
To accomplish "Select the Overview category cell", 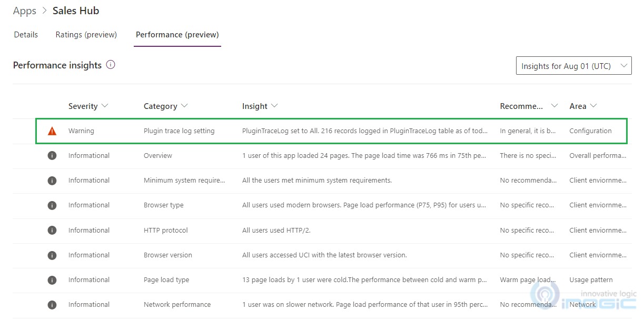I will 158,156.
